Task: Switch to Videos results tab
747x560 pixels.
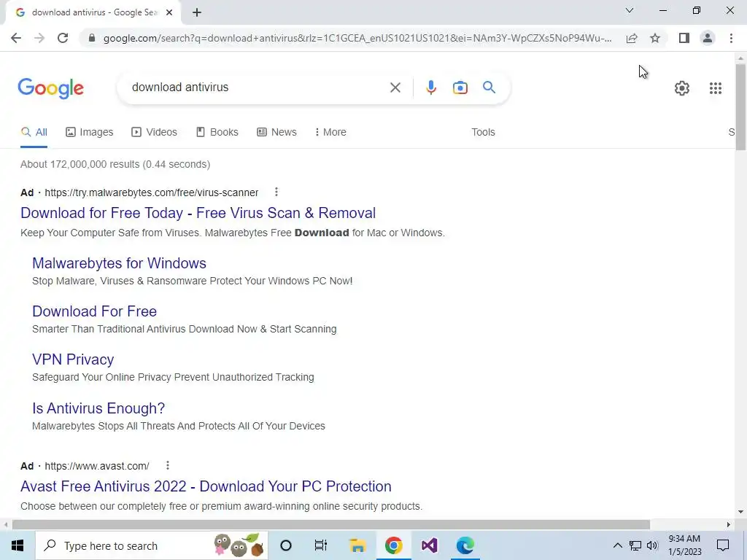Action: 155,132
